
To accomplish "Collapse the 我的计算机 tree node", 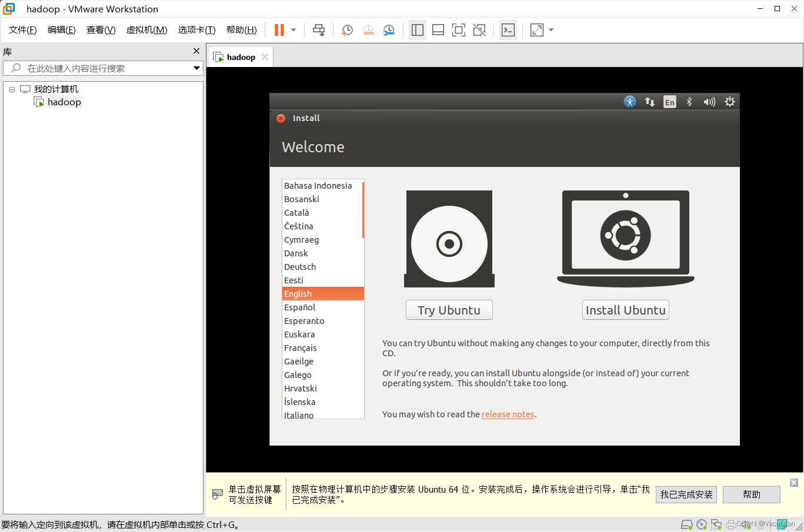I will pyautogui.click(x=12, y=89).
